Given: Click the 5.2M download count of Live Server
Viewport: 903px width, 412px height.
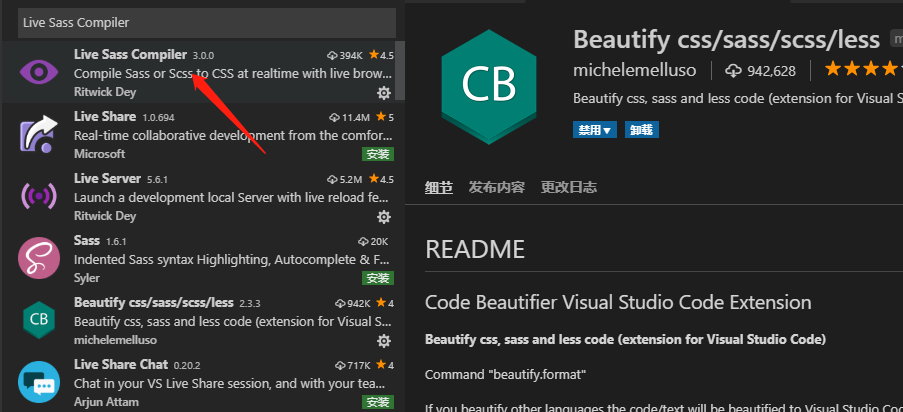Looking at the screenshot, I should pyautogui.click(x=344, y=179).
